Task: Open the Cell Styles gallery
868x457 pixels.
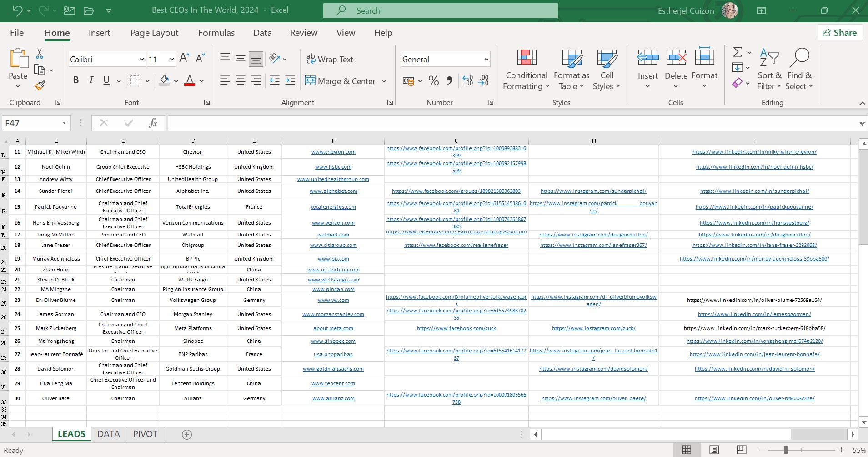Action: tap(607, 69)
